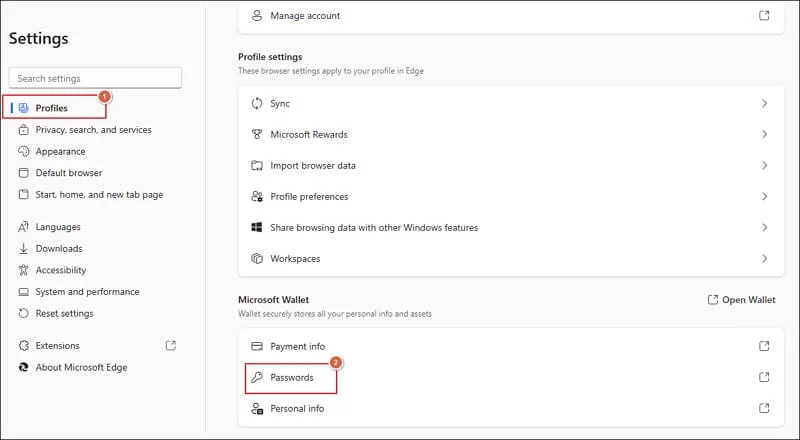This screenshot has height=440, width=800.
Task: Open external link for Manage account
Action: point(764,15)
